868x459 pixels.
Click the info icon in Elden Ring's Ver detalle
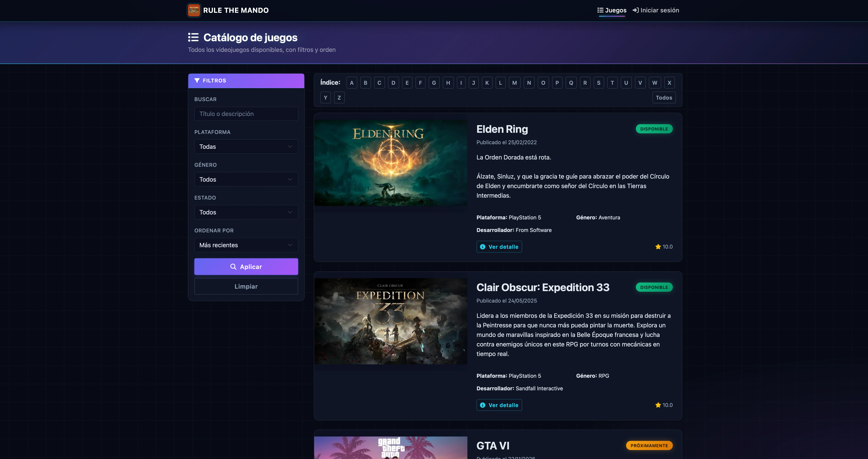click(482, 247)
